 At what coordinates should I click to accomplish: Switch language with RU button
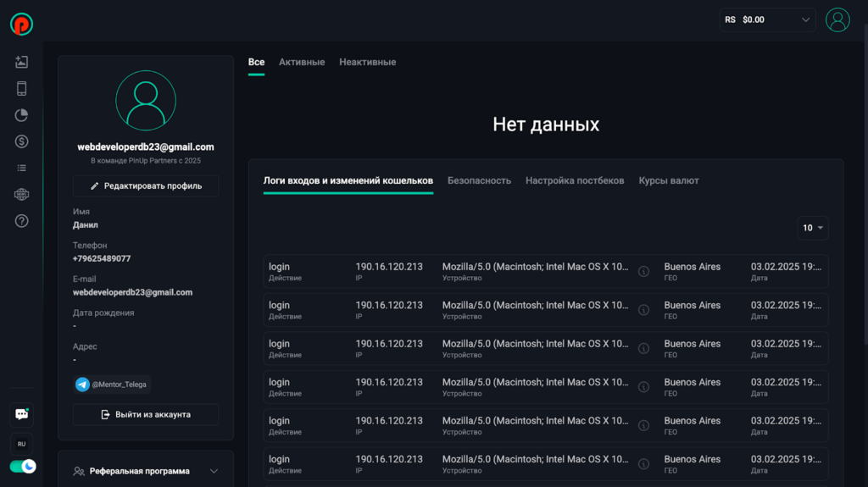21,444
